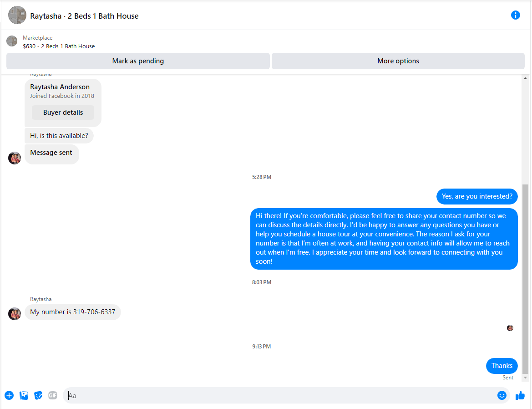Image resolution: width=532 pixels, height=409 pixels.
Task: Open listing thumbnail in chat header
Action: pos(17,15)
